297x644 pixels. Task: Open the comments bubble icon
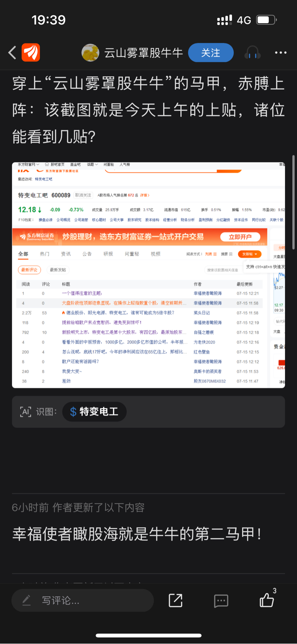(221, 601)
